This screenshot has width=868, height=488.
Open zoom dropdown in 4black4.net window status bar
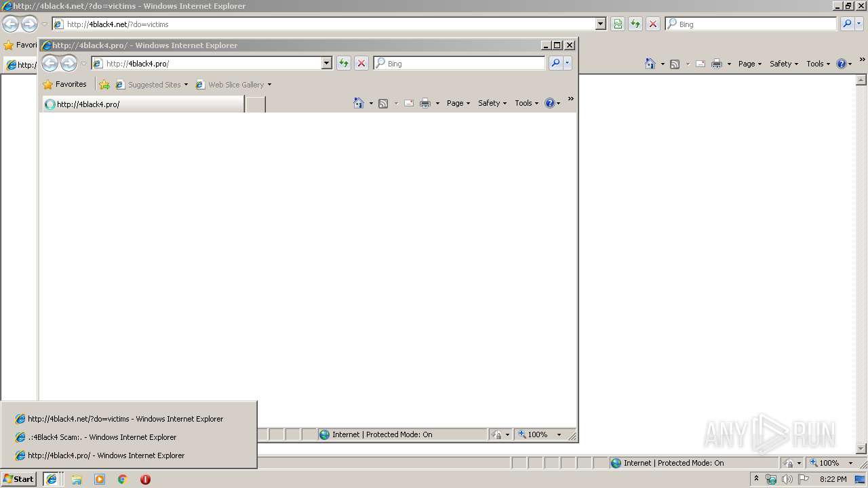pos(850,463)
